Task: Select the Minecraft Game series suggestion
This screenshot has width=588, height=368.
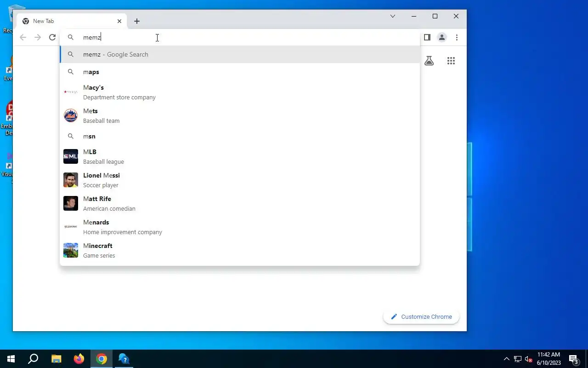Action: [x=240, y=250]
